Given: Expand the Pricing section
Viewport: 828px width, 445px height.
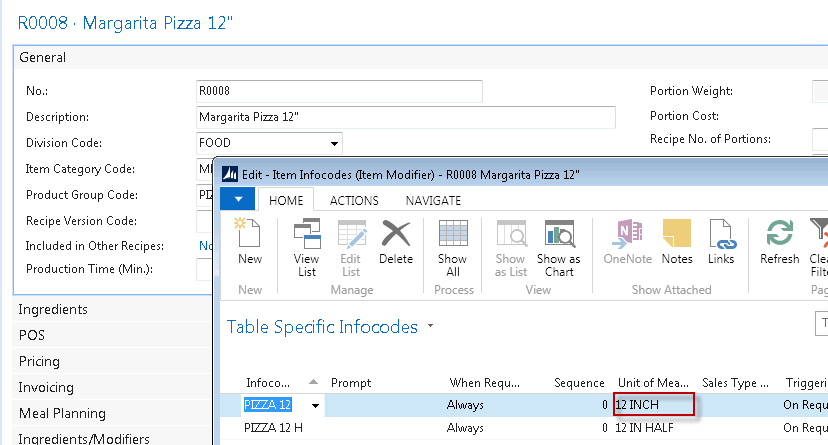Looking at the screenshot, I should tap(39, 361).
